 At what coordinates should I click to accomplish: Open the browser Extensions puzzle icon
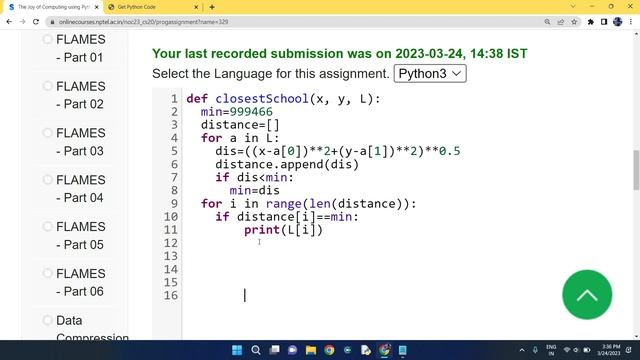pos(591,22)
